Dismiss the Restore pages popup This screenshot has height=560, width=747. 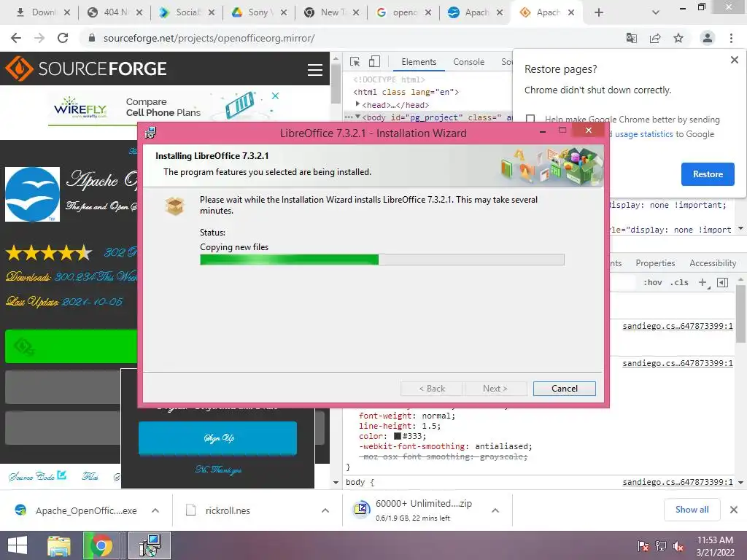coord(734,60)
